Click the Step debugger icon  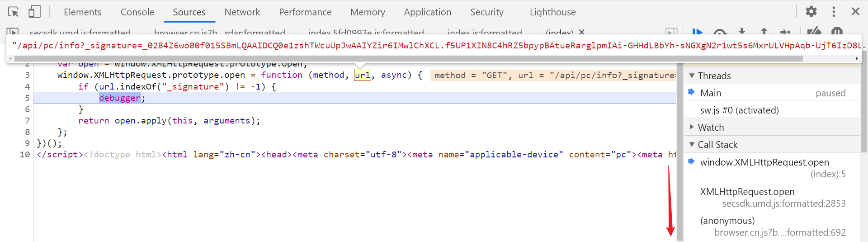(786, 32)
